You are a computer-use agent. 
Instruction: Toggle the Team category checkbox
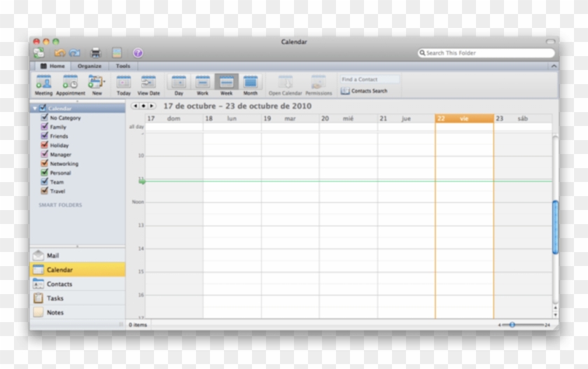[44, 182]
